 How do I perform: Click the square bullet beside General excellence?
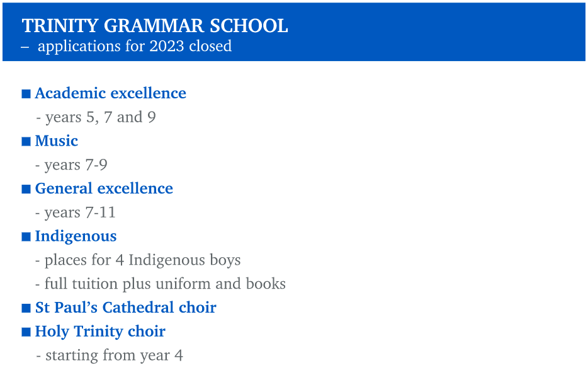tap(26, 189)
